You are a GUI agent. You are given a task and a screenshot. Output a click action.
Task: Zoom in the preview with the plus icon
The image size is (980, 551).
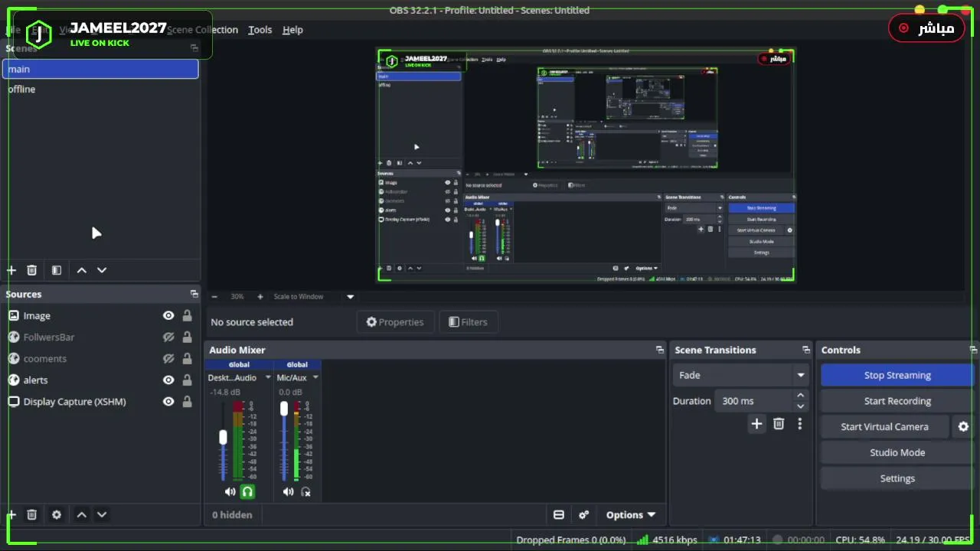tap(260, 297)
